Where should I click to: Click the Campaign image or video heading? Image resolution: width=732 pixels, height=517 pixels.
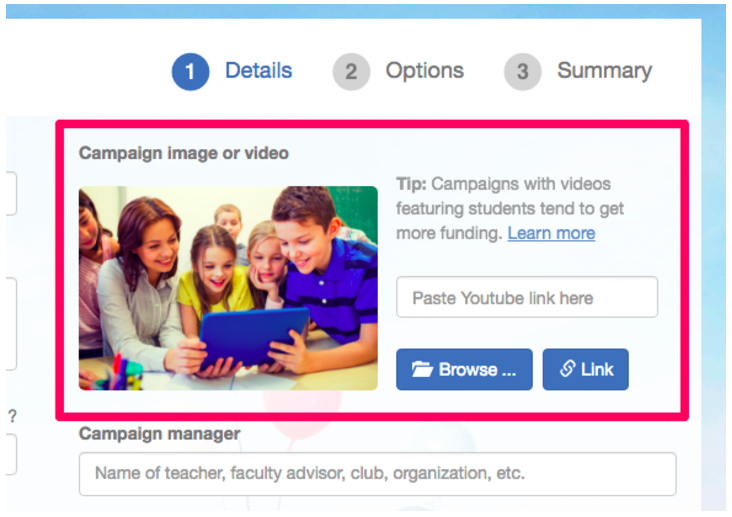183,153
